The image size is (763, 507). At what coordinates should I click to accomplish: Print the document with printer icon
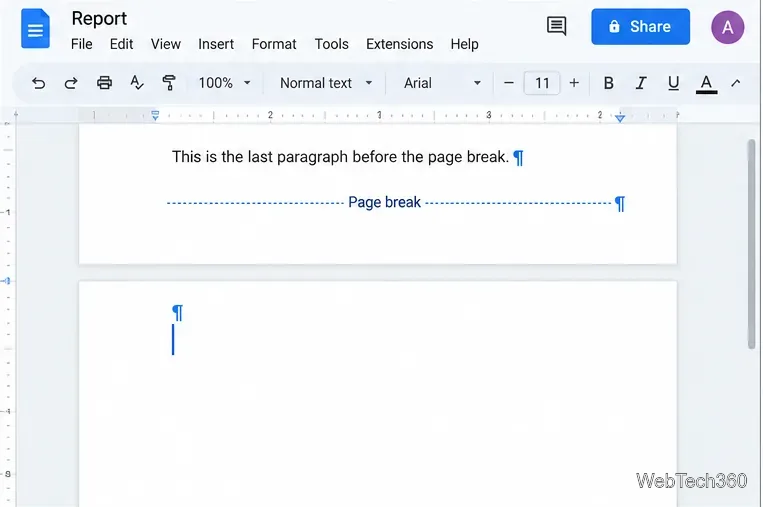(x=104, y=83)
